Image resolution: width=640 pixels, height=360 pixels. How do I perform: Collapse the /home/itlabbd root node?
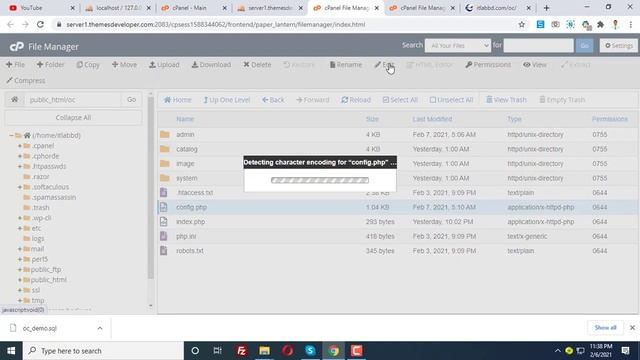click(11, 135)
